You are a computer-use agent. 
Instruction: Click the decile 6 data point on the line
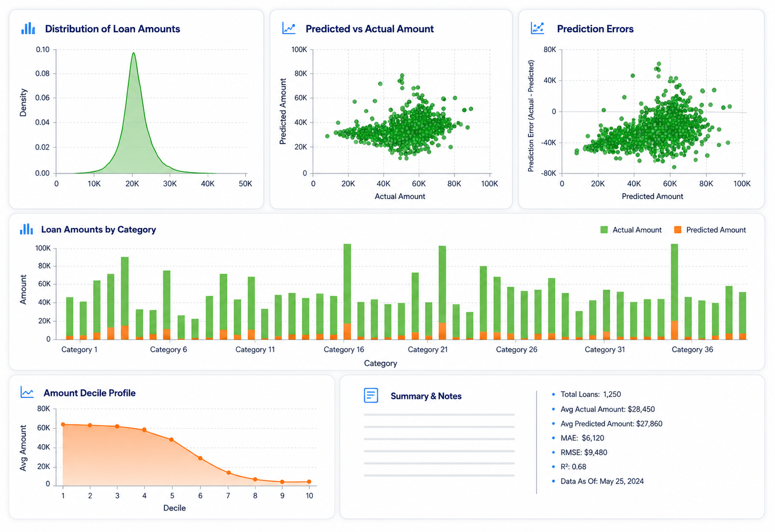200,458
